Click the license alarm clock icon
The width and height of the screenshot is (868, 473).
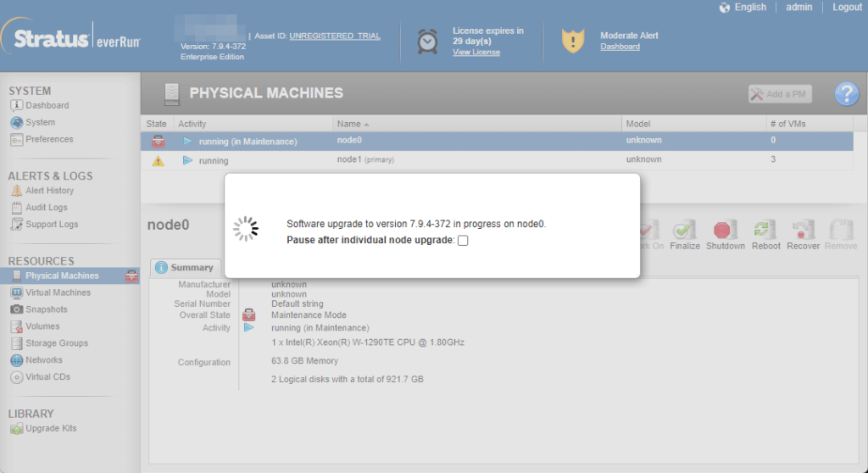point(427,41)
